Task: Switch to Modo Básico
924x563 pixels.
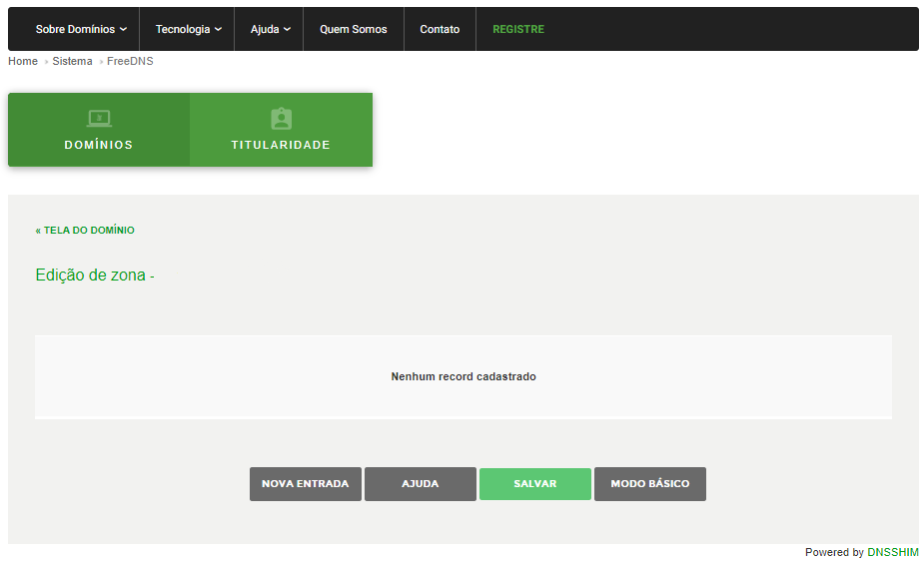Action: pyautogui.click(x=649, y=484)
